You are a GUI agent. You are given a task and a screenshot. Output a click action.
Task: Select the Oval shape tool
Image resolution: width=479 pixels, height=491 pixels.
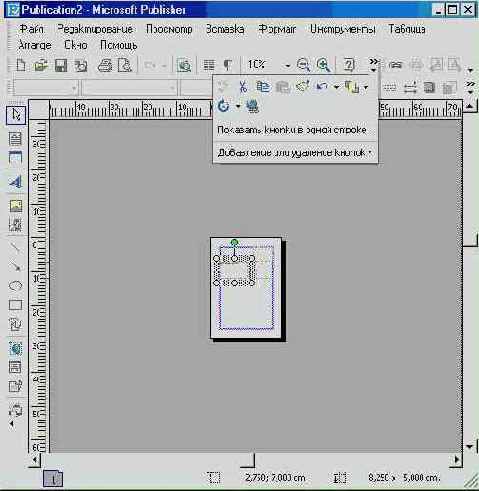15,286
